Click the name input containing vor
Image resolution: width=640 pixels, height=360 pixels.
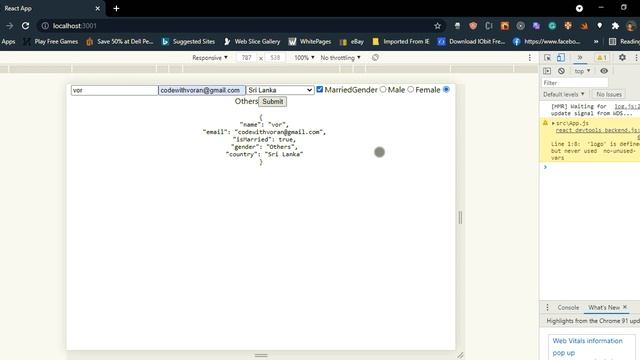[x=114, y=90]
